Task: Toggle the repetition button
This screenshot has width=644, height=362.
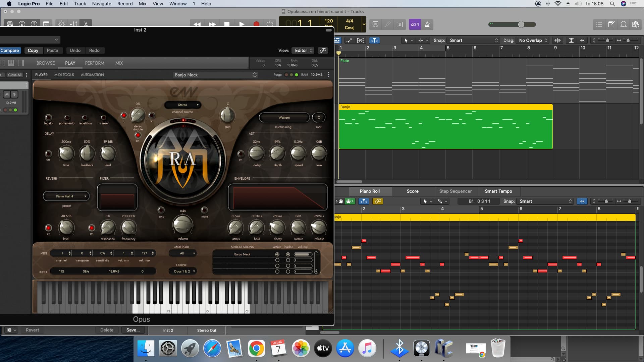Action: click(85, 117)
